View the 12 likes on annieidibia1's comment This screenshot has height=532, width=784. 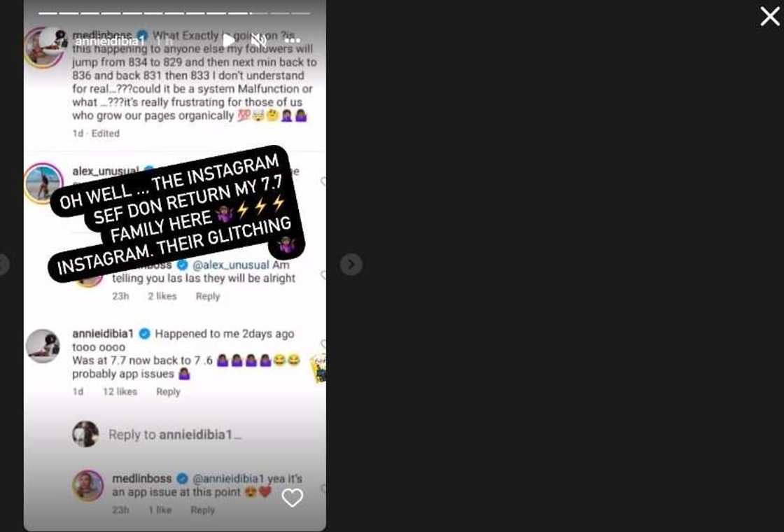click(x=120, y=391)
